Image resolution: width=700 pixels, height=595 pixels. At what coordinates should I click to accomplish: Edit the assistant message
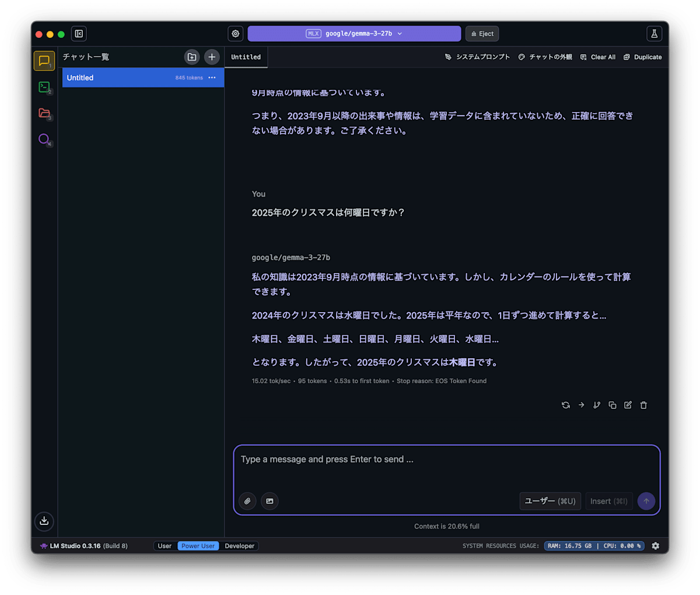coord(628,405)
